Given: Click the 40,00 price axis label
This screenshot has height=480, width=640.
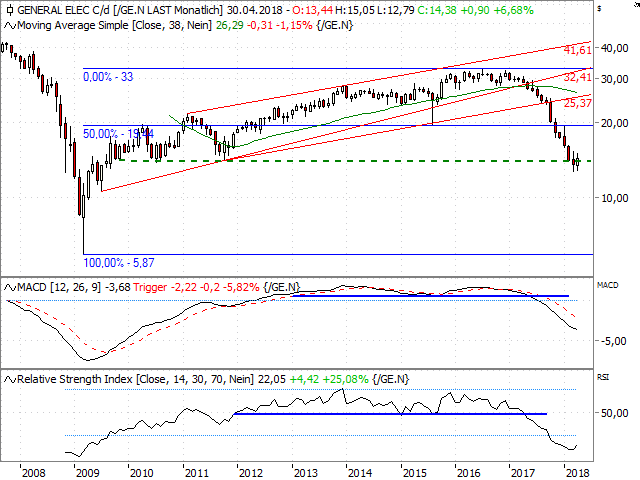Looking at the screenshot, I should click(x=614, y=48).
